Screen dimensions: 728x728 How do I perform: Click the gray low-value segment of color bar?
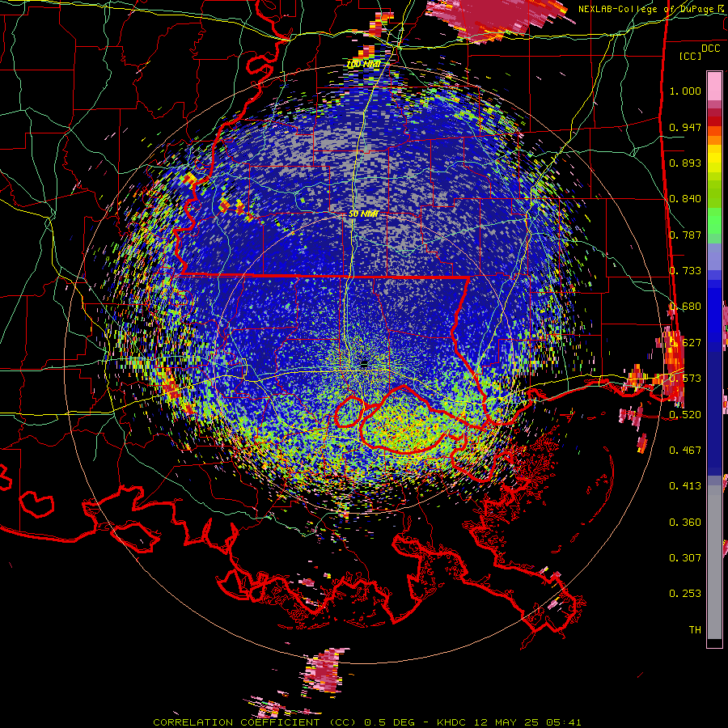pyautogui.click(x=714, y=562)
